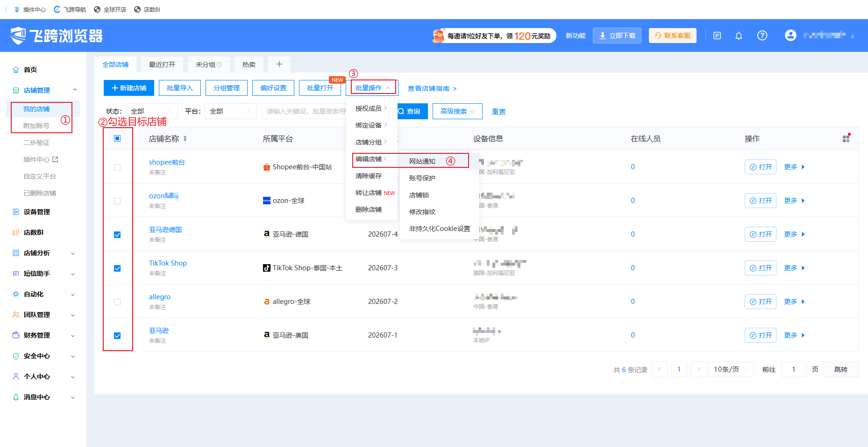Screen dimensions: 868x447
Task: Switch to the 热卖 tab
Action: (249, 65)
